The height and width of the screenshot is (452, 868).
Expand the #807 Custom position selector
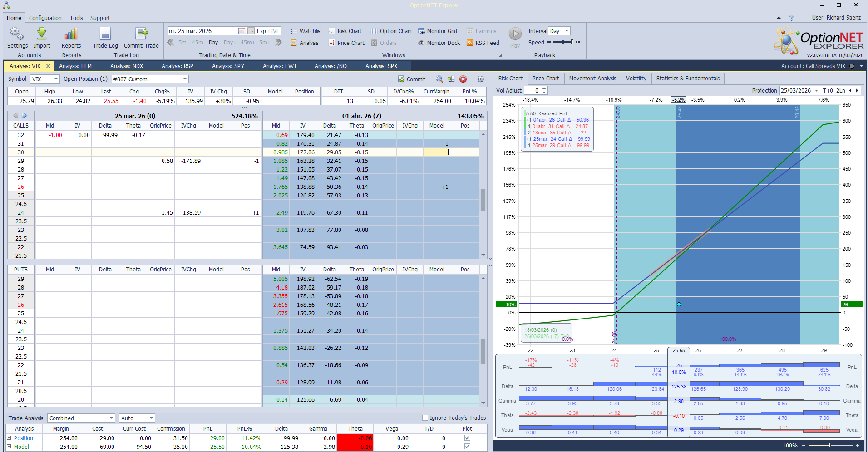pos(184,79)
